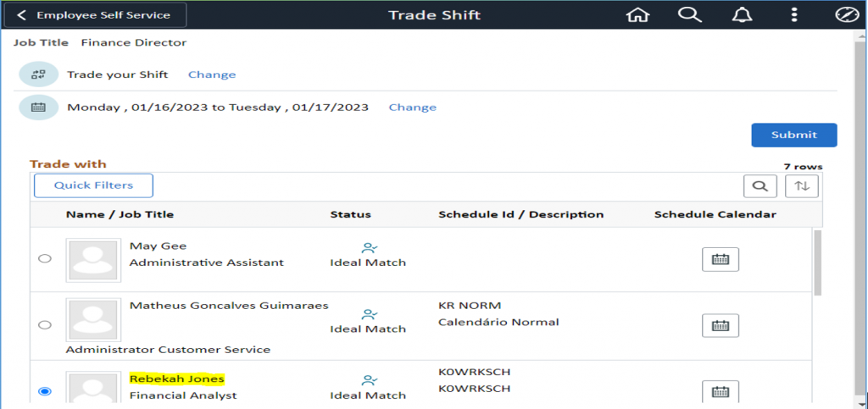868x409 pixels.
Task: Click the search icon in Trade with grid
Action: (x=760, y=186)
